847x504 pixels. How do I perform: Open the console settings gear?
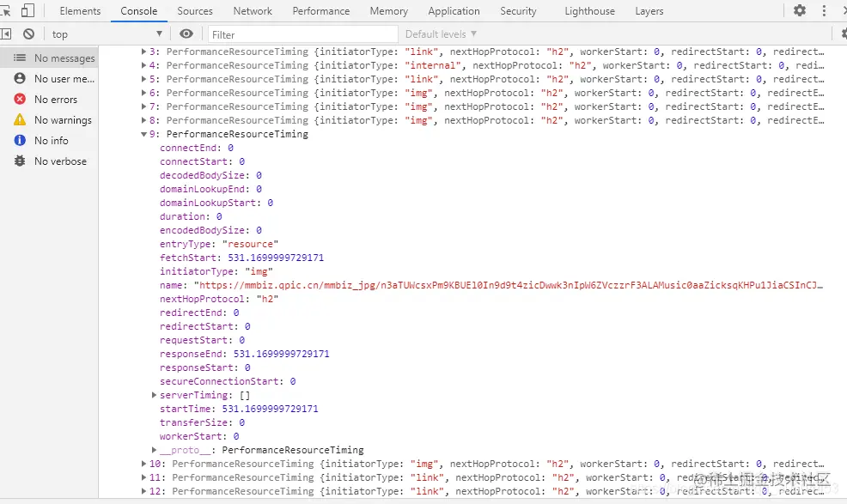(844, 34)
